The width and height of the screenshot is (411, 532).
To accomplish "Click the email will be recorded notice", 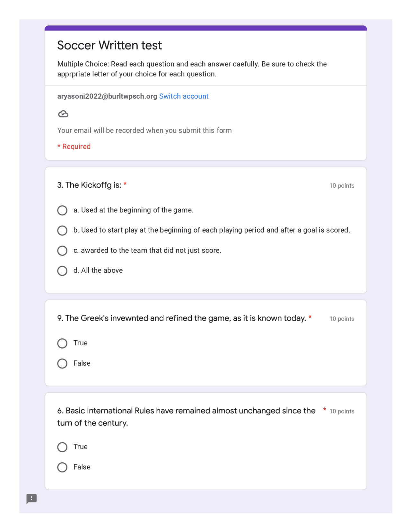I will click(144, 130).
